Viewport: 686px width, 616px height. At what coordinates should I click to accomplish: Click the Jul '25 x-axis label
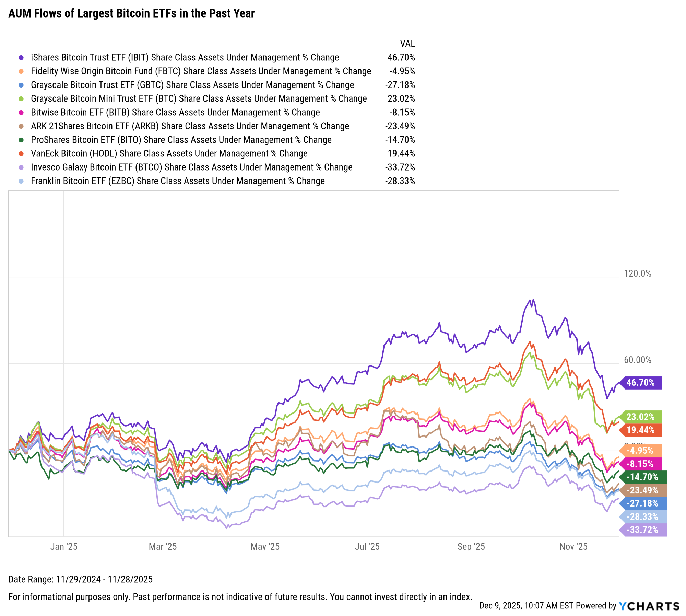tap(367, 547)
